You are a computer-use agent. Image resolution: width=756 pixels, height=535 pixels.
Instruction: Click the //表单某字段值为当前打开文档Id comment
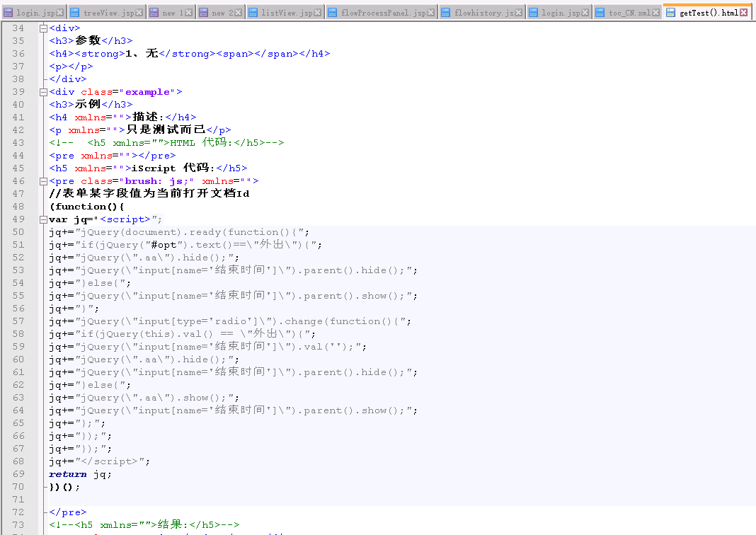point(149,194)
